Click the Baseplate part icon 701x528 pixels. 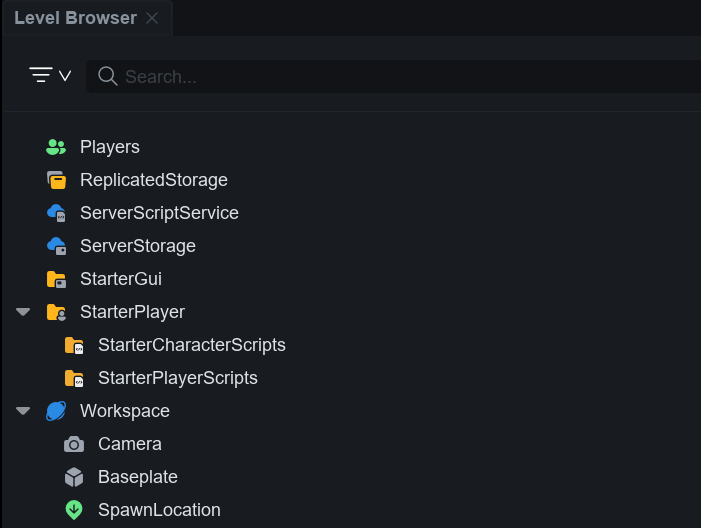(74, 477)
